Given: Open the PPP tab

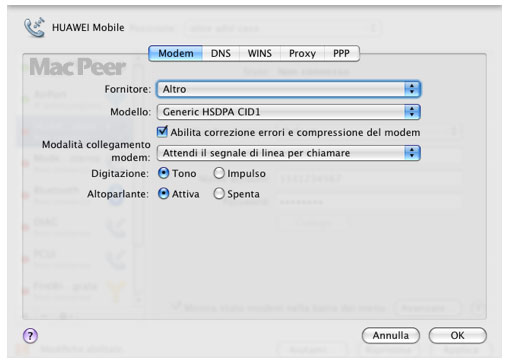Looking at the screenshot, I should pos(341,53).
